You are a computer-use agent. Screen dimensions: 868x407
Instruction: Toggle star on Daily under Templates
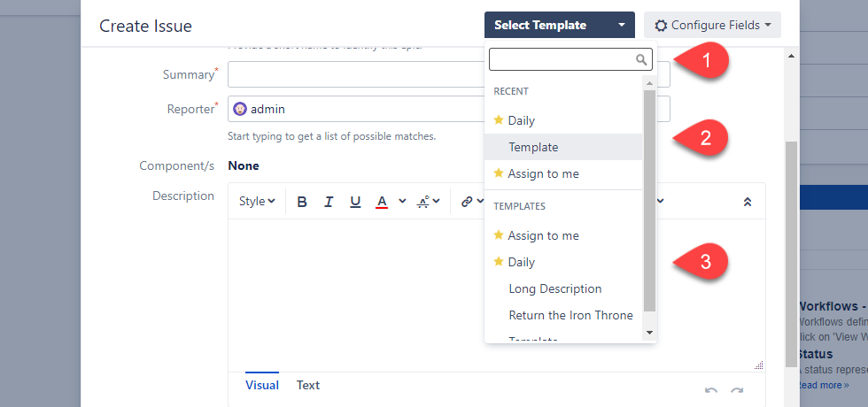pyautogui.click(x=499, y=262)
